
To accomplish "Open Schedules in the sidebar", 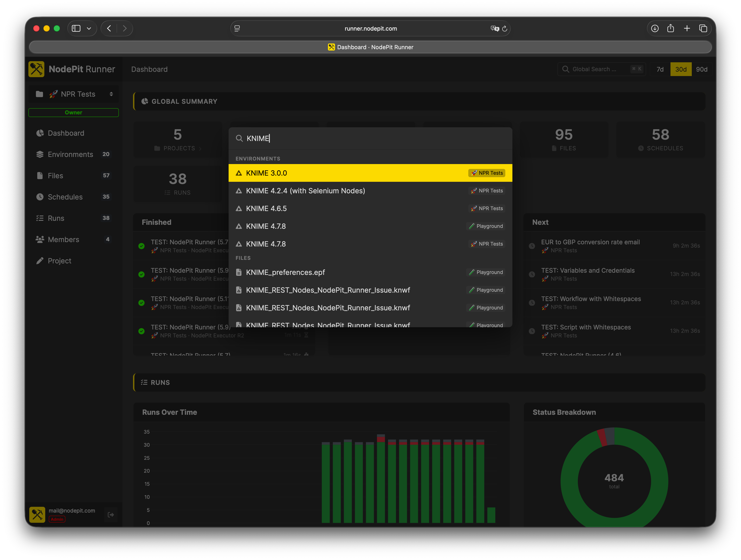I will click(74, 197).
